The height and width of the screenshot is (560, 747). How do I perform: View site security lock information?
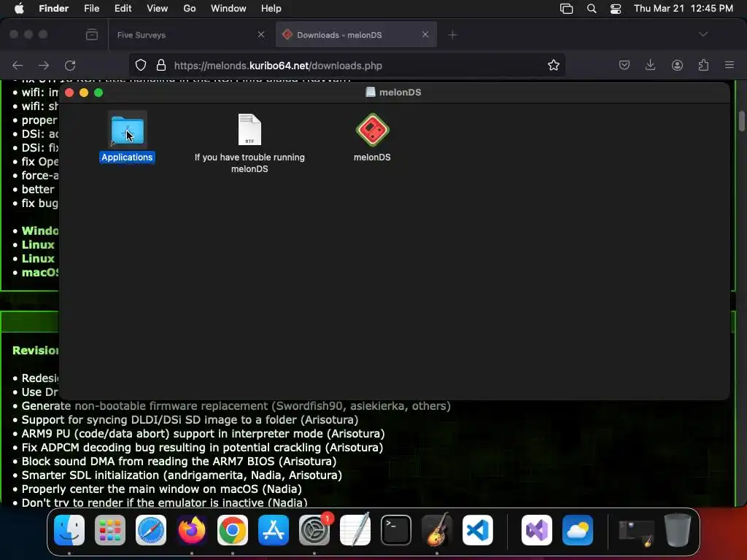point(161,65)
